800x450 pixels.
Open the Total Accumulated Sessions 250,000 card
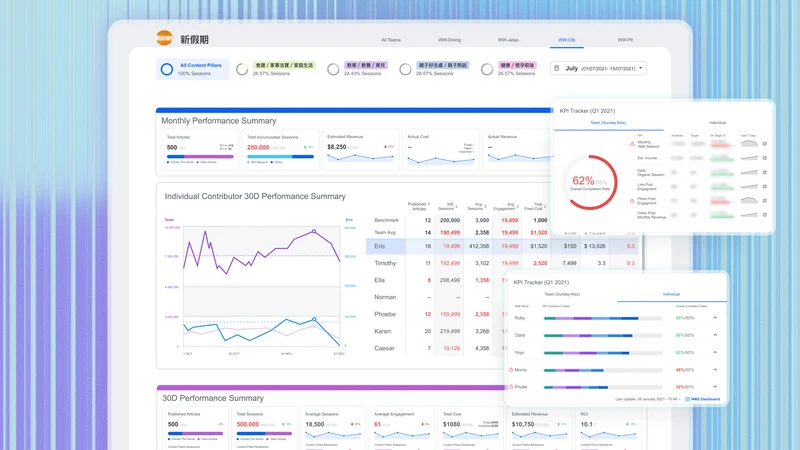[x=280, y=149]
